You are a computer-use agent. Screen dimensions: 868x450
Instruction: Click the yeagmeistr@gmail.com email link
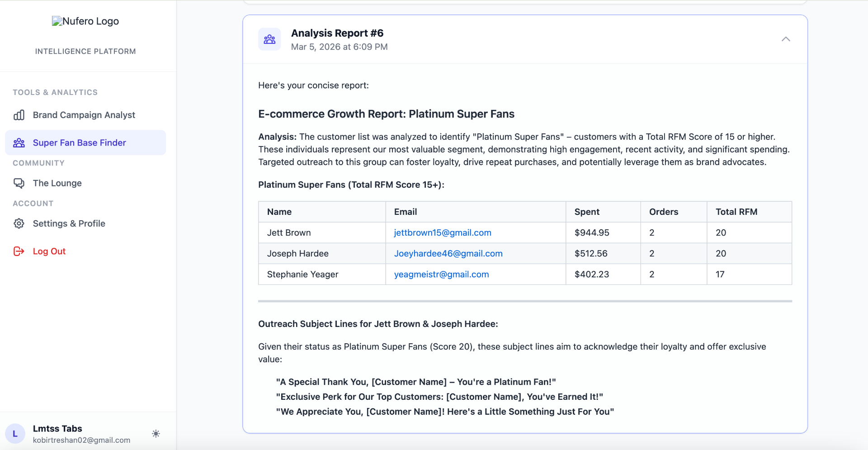click(x=441, y=274)
